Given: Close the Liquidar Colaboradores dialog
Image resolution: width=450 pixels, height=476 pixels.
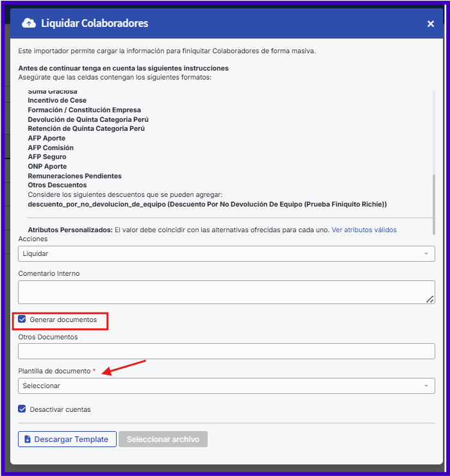Looking at the screenshot, I should pos(431,24).
